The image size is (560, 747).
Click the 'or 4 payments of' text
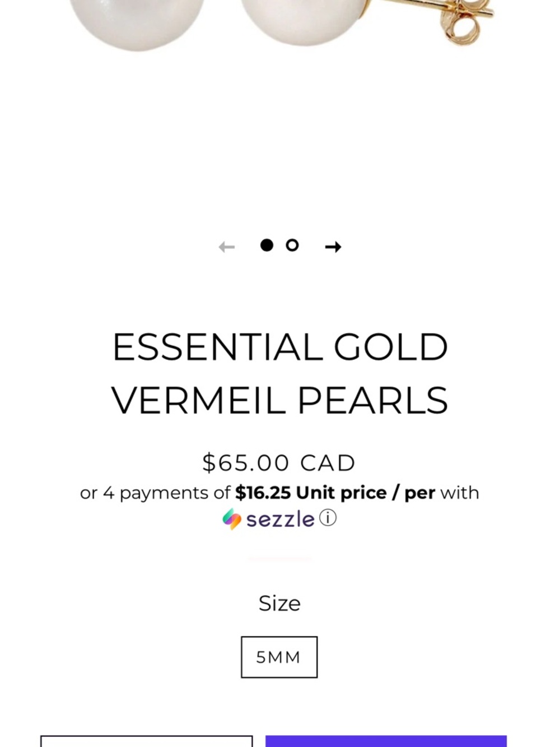click(155, 493)
